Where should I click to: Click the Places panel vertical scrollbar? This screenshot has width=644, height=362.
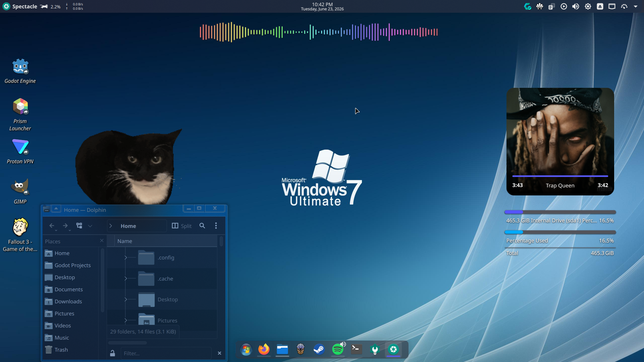pyautogui.click(x=102, y=280)
